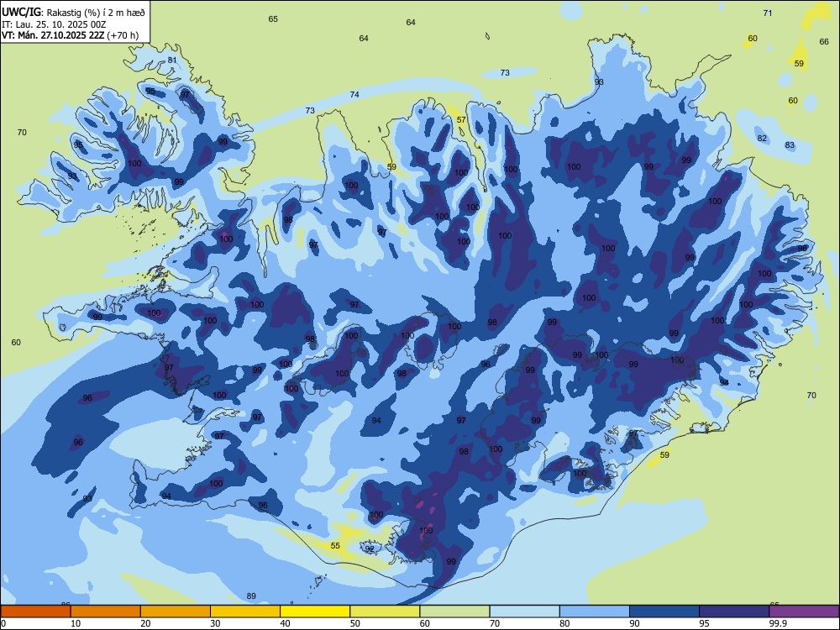
Task: Choose the 80–90 light blue legend swatch
Action: tap(594, 612)
